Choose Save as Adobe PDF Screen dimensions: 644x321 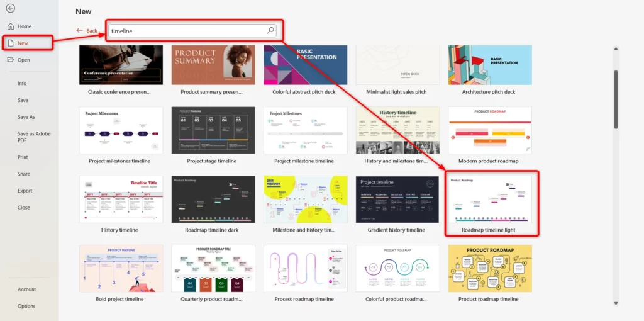[34, 137]
